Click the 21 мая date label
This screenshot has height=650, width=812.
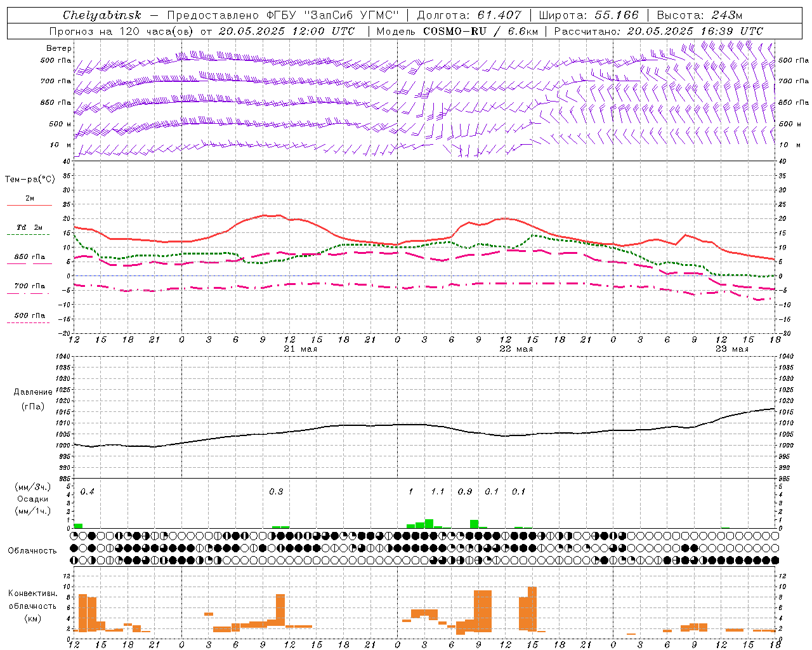click(300, 348)
